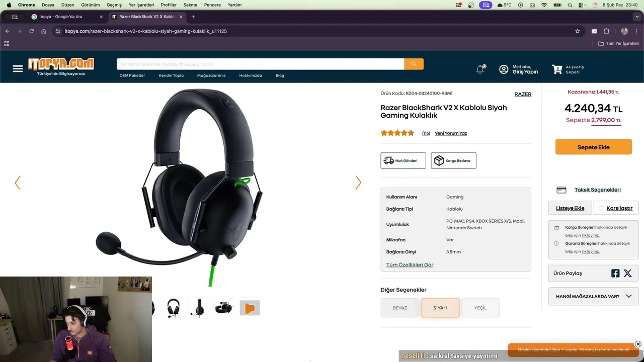The height and width of the screenshot is (362, 644).
Task: Show next product image with right arrow
Action: click(x=358, y=183)
